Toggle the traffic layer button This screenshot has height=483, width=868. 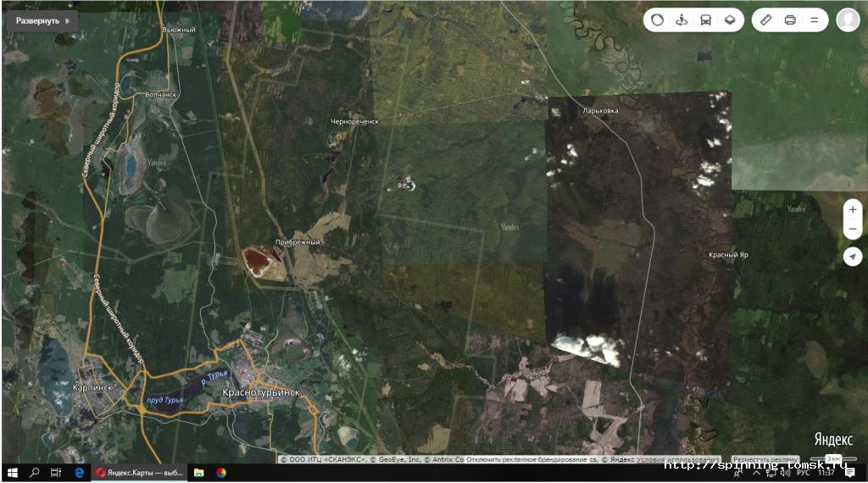(658, 20)
